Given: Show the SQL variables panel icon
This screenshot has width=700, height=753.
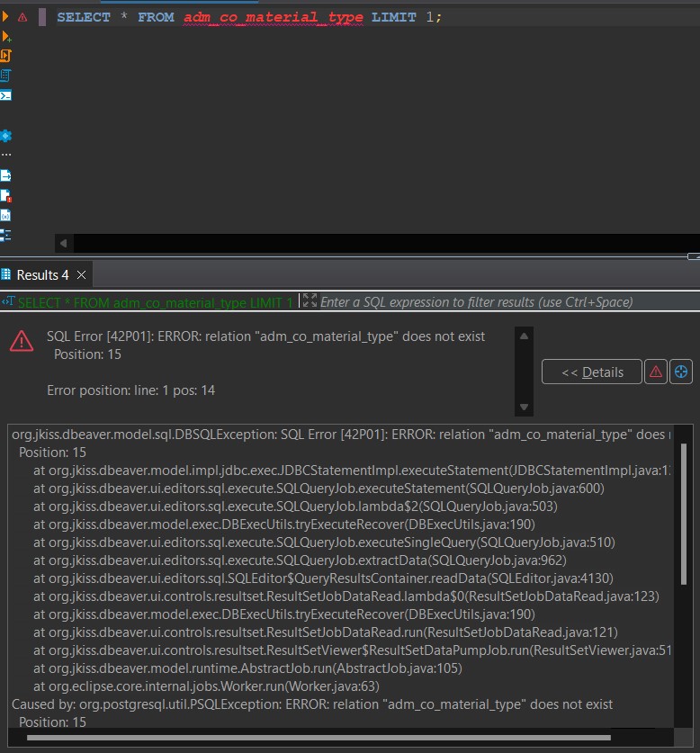Looking at the screenshot, I should pos(5,215).
